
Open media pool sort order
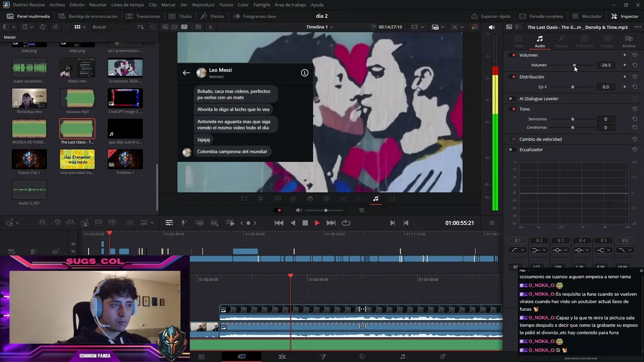(x=140, y=27)
